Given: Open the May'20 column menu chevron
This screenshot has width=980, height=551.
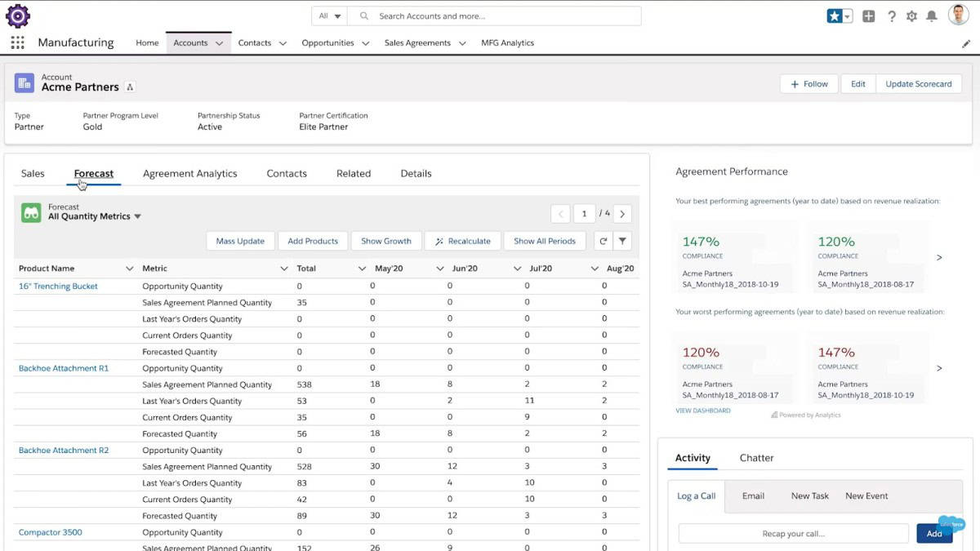Looking at the screenshot, I should point(439,269).
